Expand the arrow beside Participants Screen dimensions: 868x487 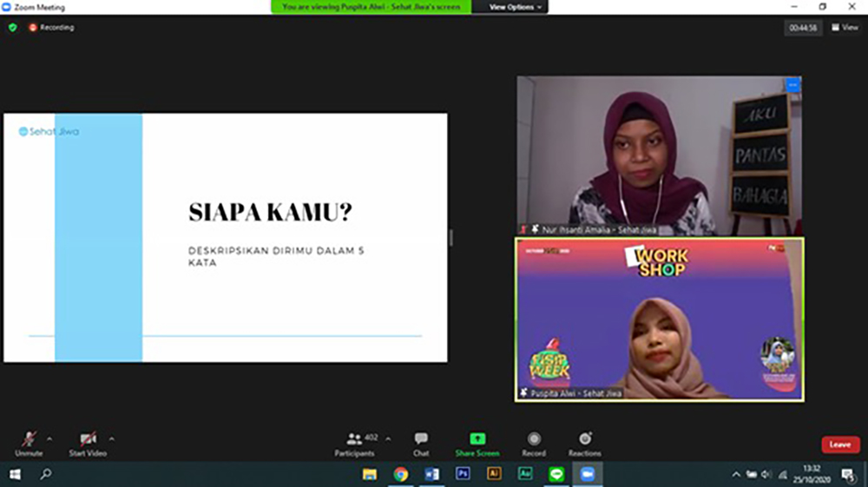(388, 438)
